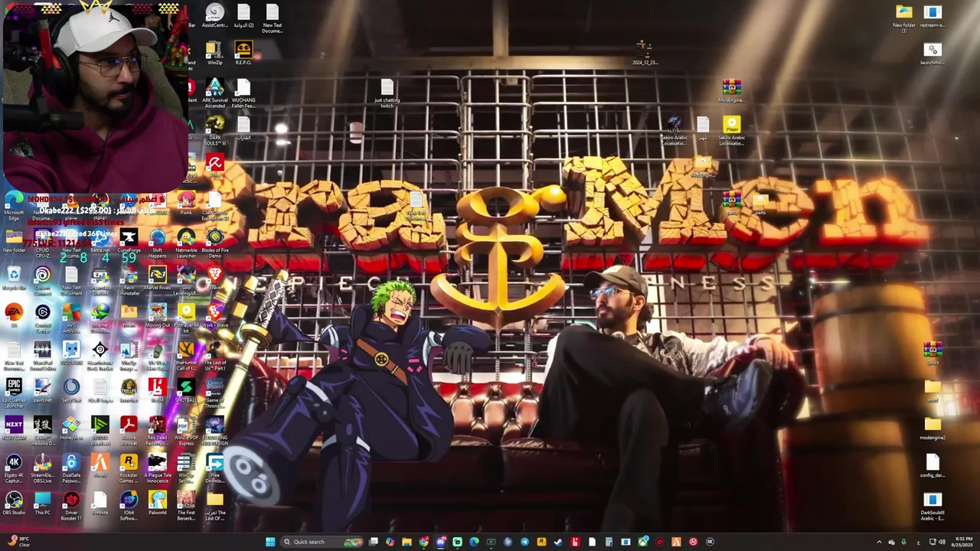Image resolution: width=980 pixels, height=551 pixels.
Task: Open the Elgato 4K Capture shortcut
Action: [x=14, y=466]
